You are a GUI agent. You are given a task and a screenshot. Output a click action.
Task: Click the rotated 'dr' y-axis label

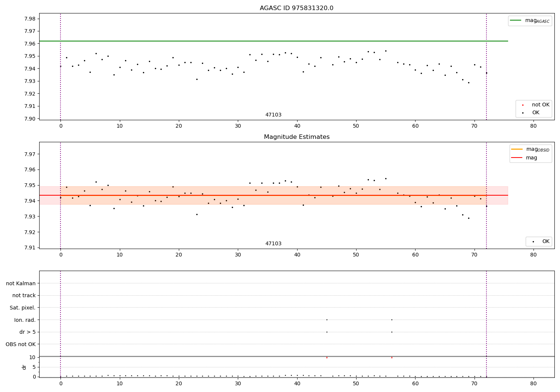point(24,367)
